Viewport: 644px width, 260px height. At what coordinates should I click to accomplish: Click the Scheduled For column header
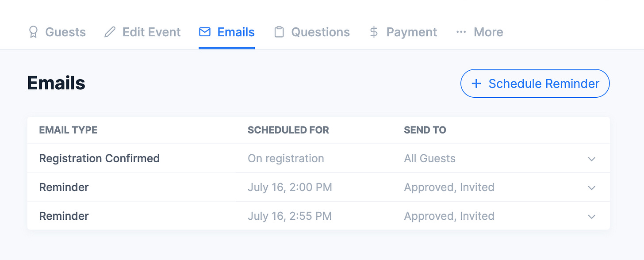point(288,130)
